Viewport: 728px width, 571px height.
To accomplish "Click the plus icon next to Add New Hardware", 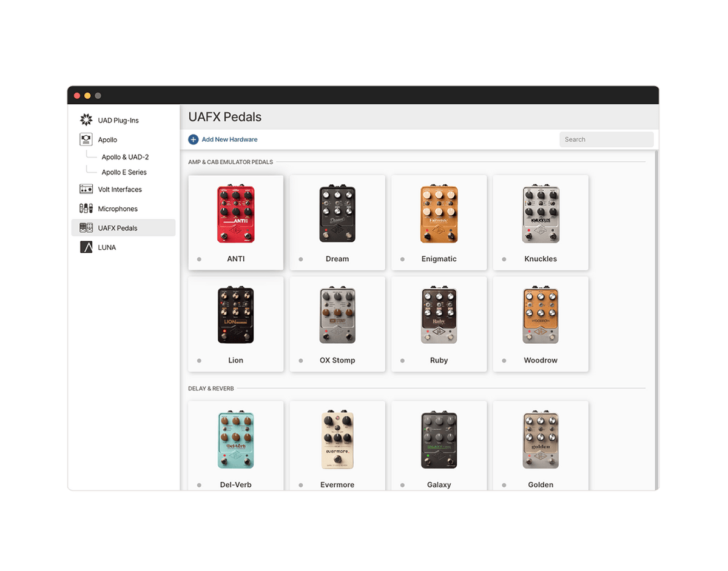I will point(193,139).
